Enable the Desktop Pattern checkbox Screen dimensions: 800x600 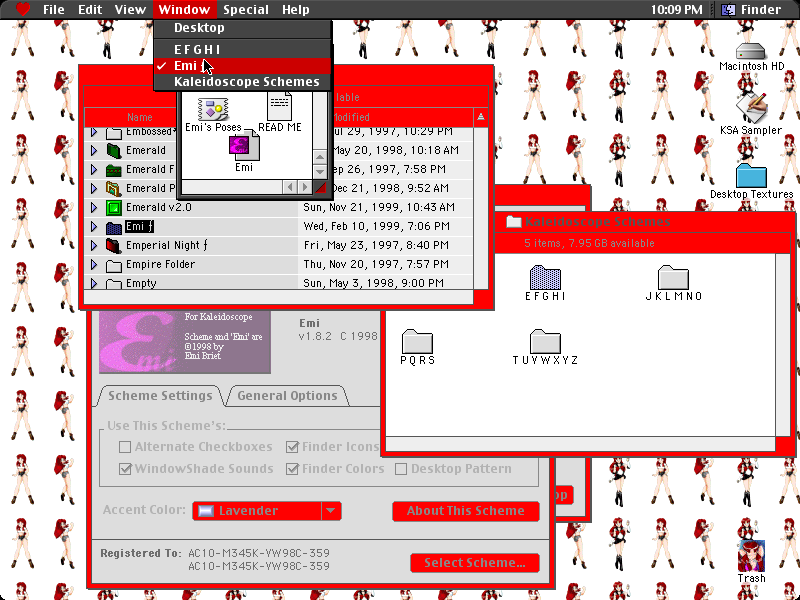[x=401, y=469]
